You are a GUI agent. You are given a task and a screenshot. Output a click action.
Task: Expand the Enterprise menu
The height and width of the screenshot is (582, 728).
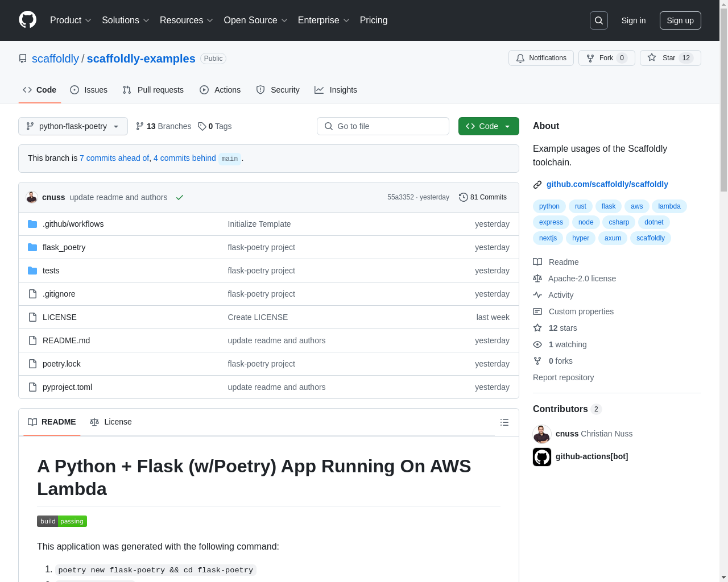[x=324, y=20]
